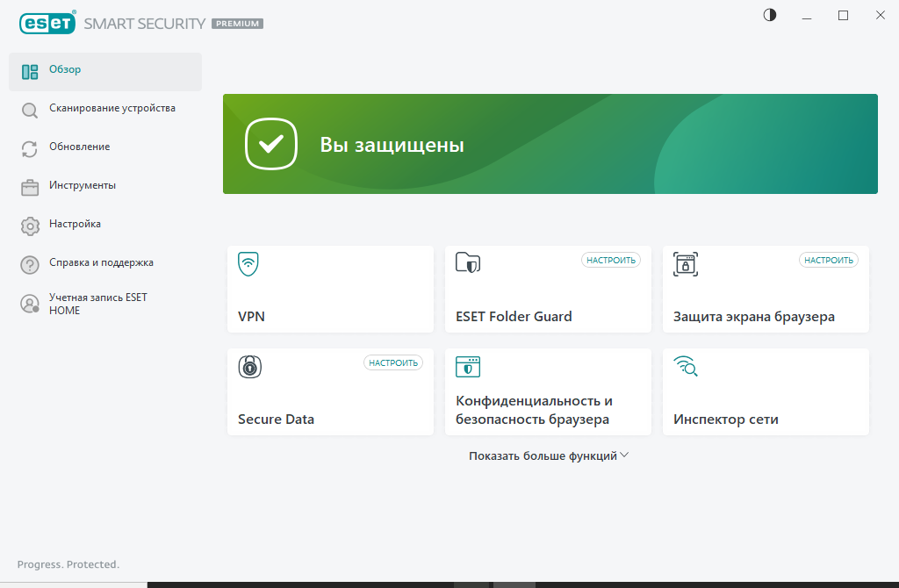Viewport: 899px width, 588px height.
Task: Click the Progress. Protected. footer text
Action: coord(68,564)
